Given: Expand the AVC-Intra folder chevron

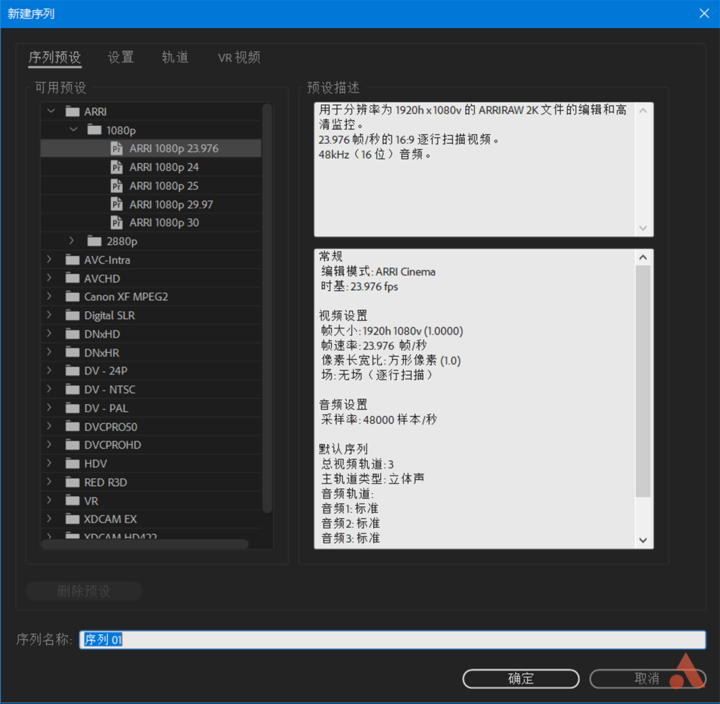Looking at the screenshot, I should [49, 259].
